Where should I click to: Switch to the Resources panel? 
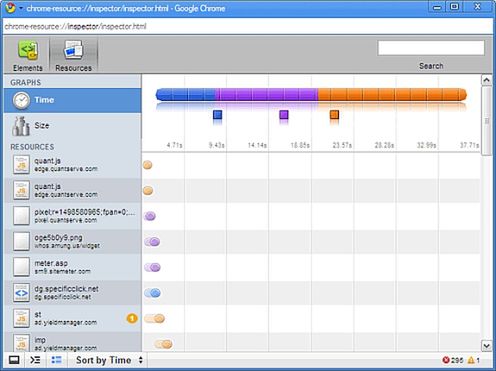73,55
